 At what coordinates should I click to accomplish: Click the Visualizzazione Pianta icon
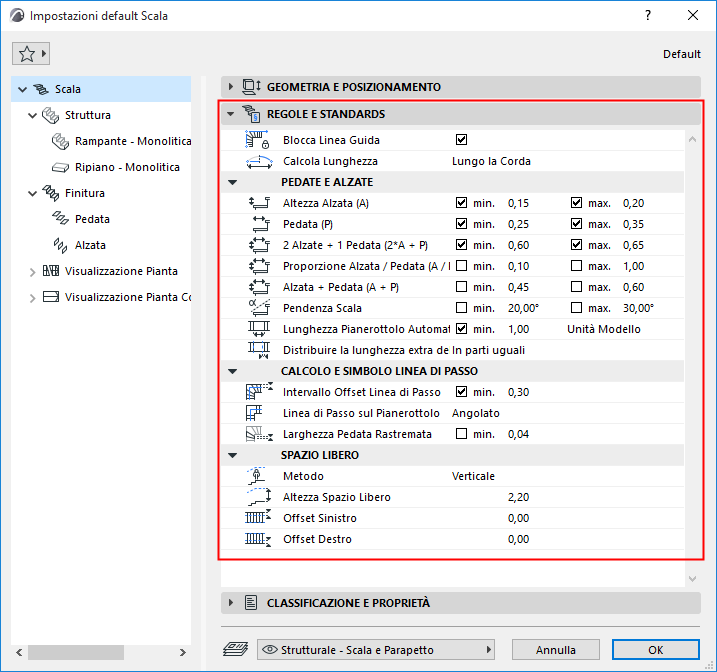tap(51, 271)
